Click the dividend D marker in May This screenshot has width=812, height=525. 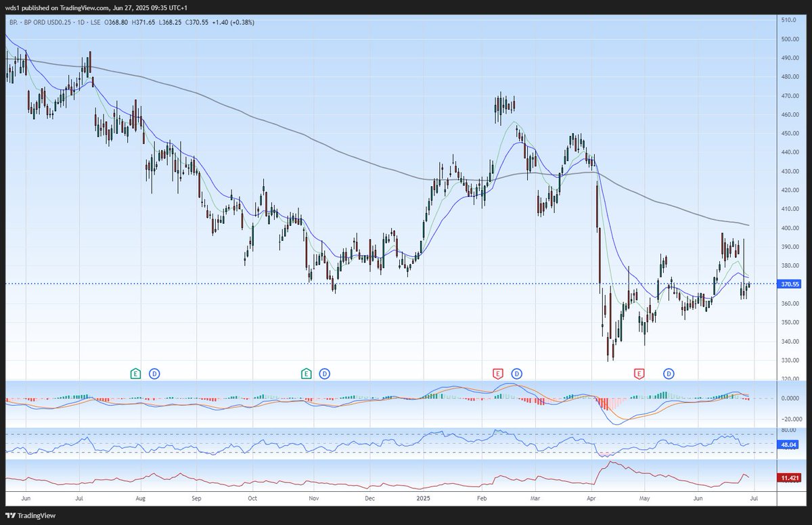(669, 373)
